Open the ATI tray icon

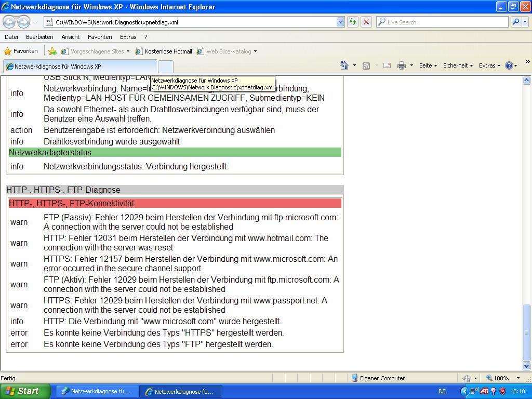(x=484, y=391)
